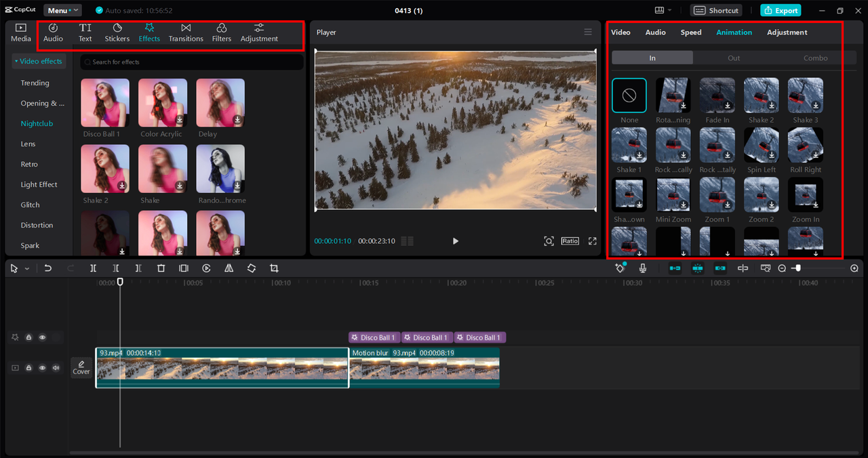The width and height of the screenshot is (868, 458).
Task: Toggle the preview axis split icon
Action: click(x=743, y=268)
